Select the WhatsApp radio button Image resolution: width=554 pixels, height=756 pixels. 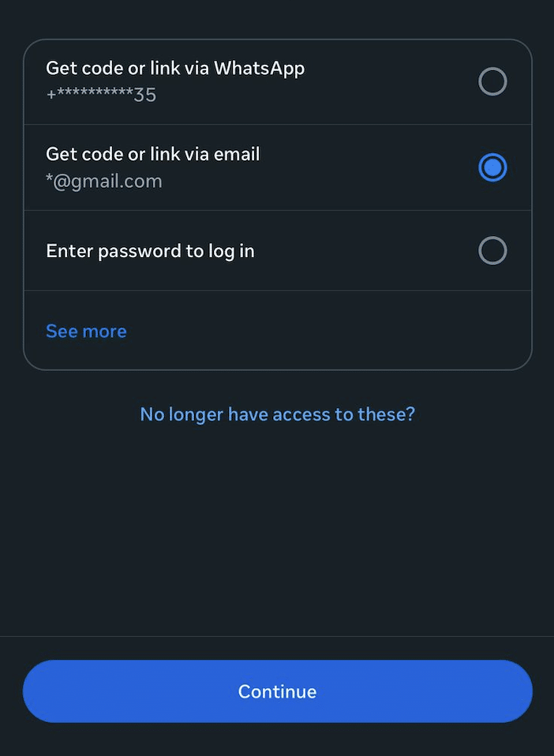click(x=492, y=82)
